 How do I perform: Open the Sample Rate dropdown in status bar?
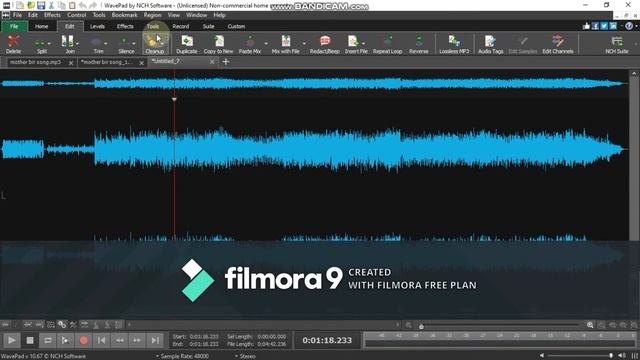tap(182, 356)
